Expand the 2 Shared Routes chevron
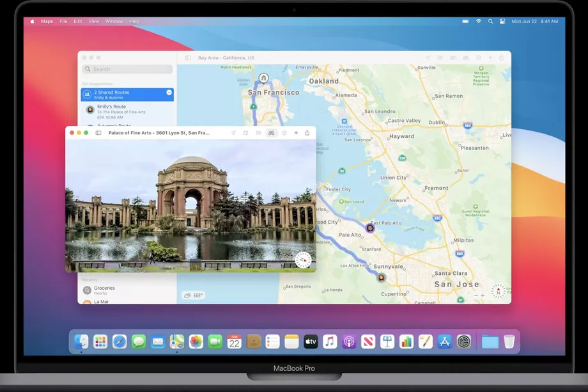This screenshot has width=588, height=392. (169, 92)
